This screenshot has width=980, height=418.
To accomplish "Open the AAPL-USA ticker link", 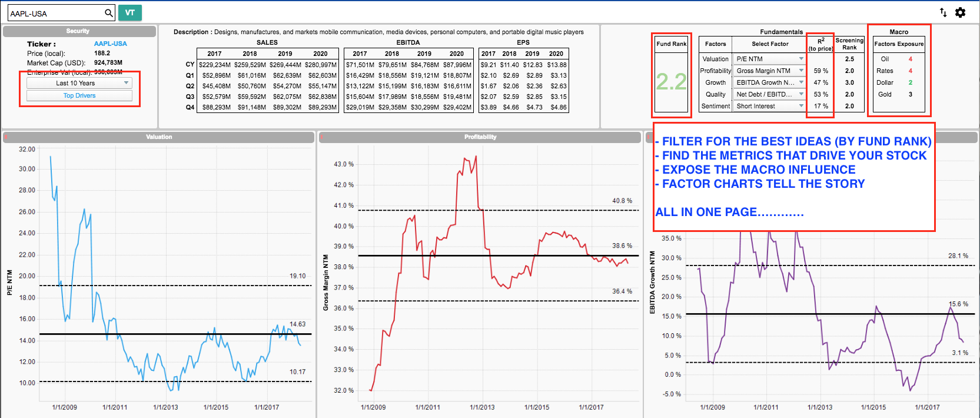I will [111, 44].
